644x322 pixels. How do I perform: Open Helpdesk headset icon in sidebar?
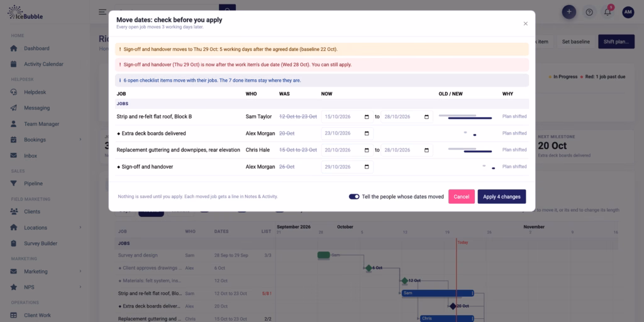pyautogui.click(x=14, y=92)
